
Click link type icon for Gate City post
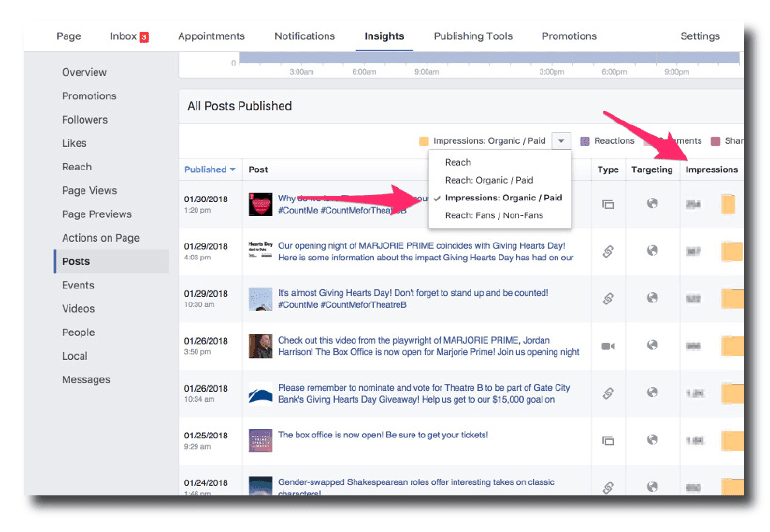(x=608, y=393)
